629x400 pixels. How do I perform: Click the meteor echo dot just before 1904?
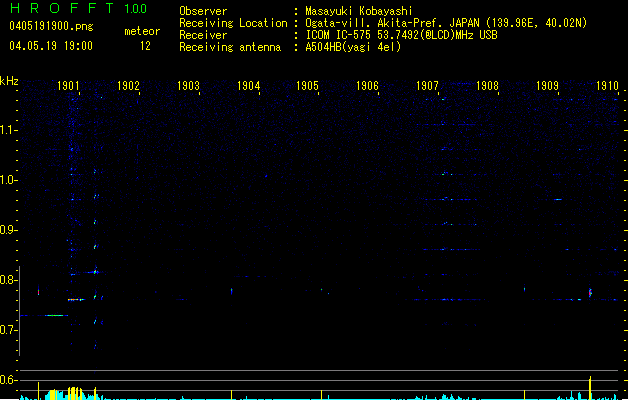231,290
